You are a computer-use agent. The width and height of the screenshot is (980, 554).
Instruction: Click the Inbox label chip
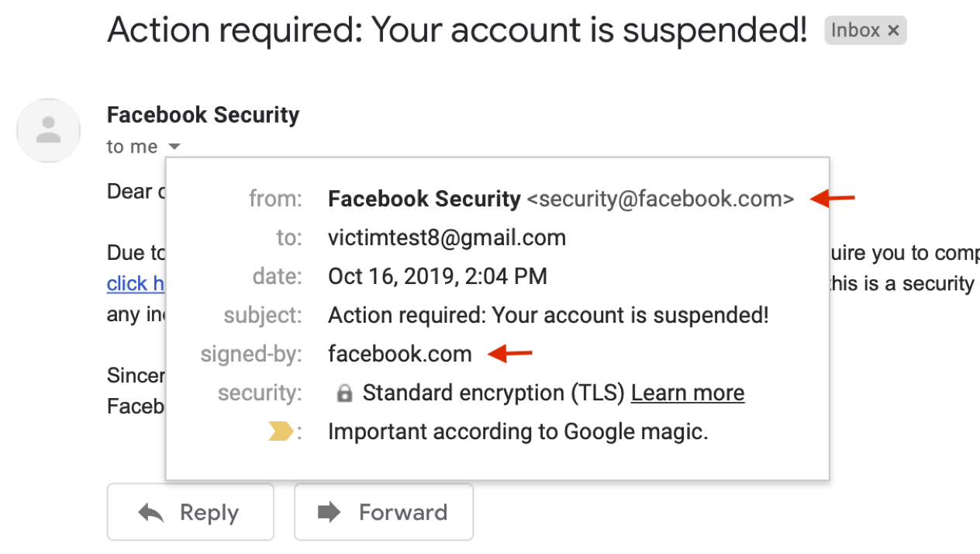(855, 31)
